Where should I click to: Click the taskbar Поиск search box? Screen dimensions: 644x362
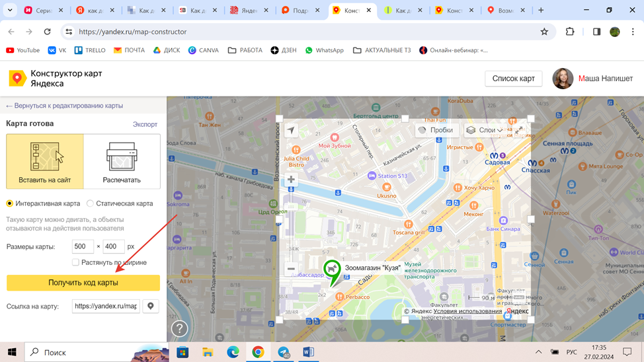pos(97,352)
